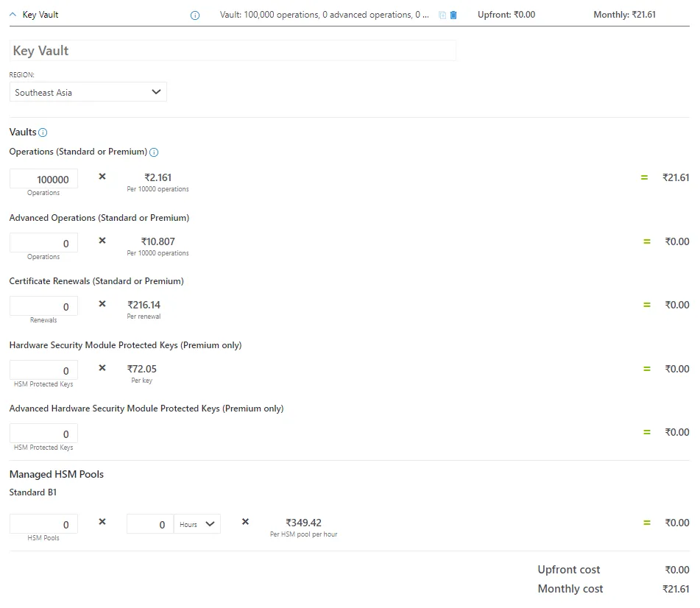
Task: Click the HSM Pools quantity field
Action: click(43, 524)
